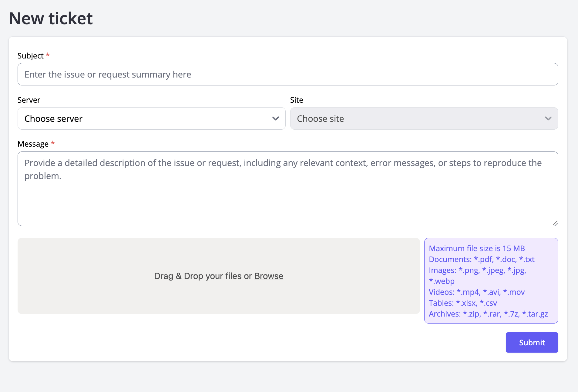Click the red asterisk beside Subject
Viewport: 578px width, 392px height.
click(48, 55)
